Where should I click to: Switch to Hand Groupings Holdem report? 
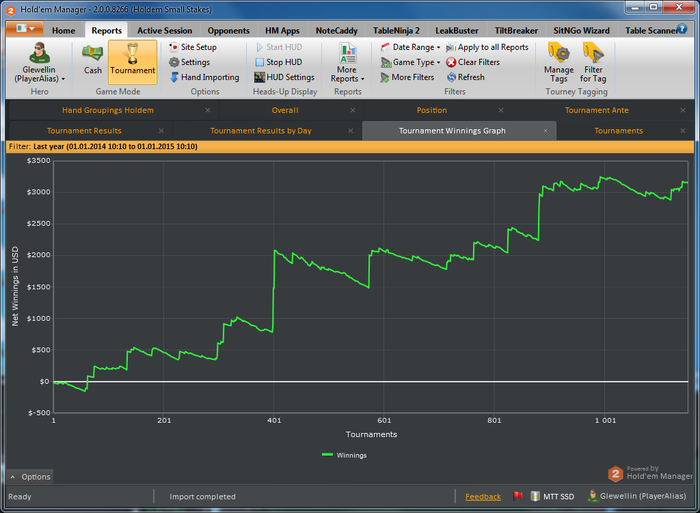click(x=108, y=110)
